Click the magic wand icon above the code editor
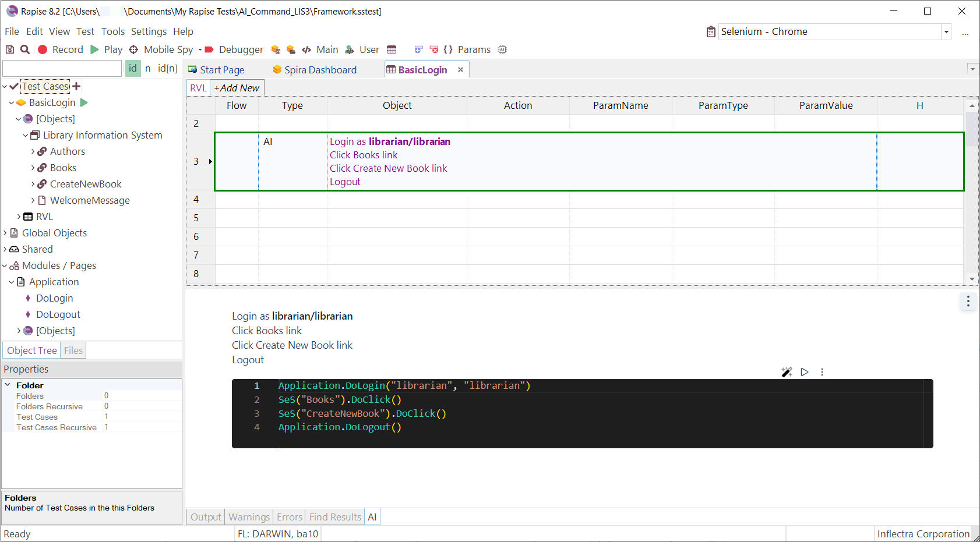 point(787,371)
